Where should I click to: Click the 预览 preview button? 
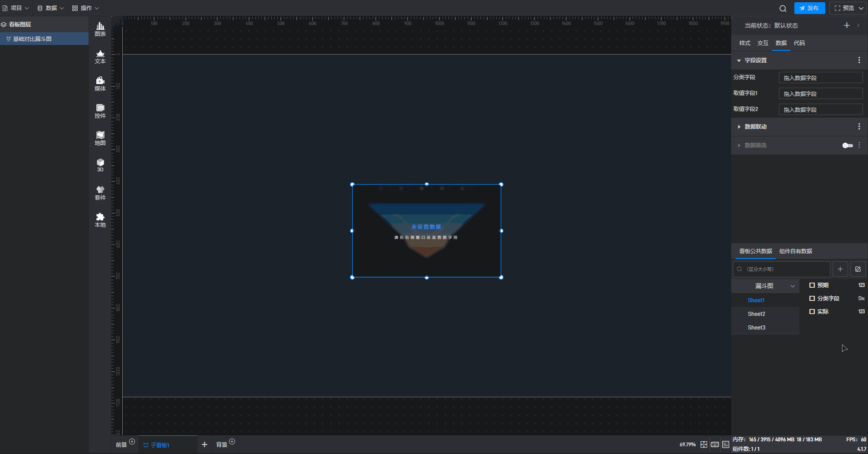point(845,8)
